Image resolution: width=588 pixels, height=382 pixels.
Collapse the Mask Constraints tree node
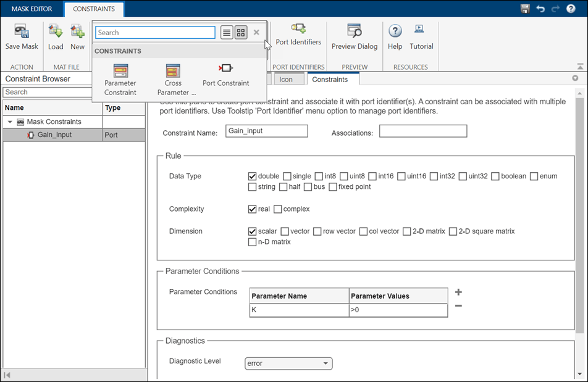click(10, 122)
